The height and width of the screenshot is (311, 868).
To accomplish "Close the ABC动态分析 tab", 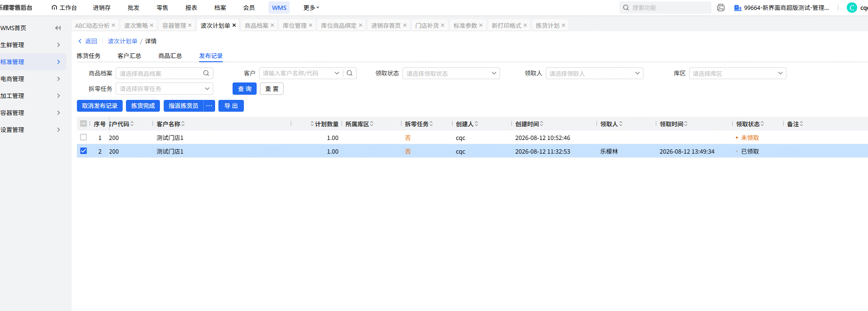I will click(113, 25).
